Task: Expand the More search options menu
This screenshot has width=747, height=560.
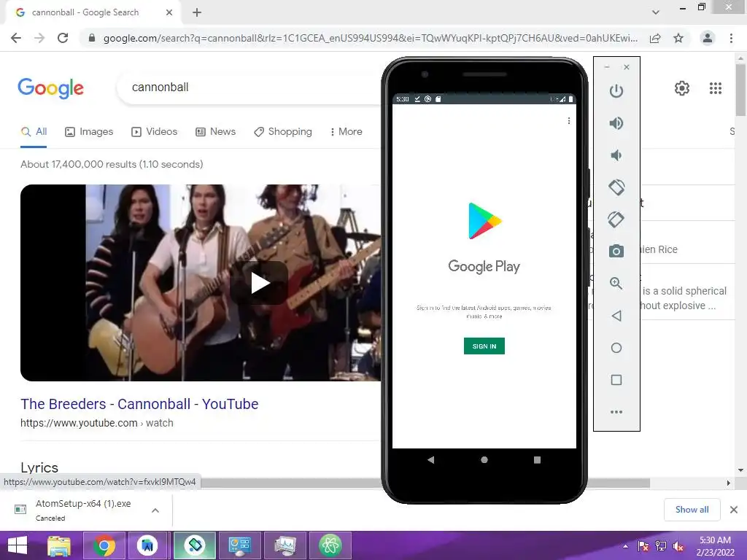Action: 346,131
